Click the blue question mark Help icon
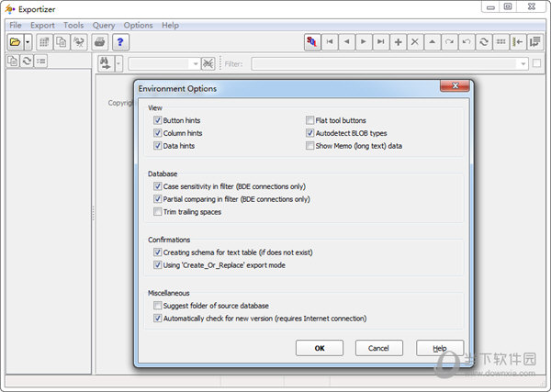Screen dimensions: 551x392 click(x=120, y=42)
